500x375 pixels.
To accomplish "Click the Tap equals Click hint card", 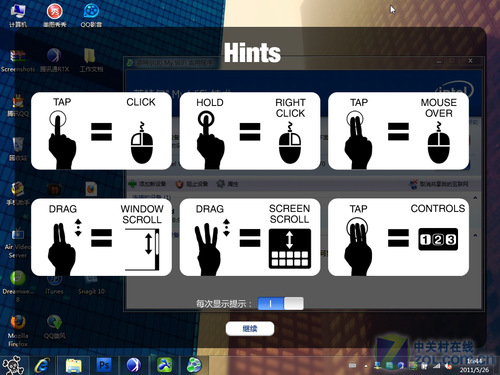I will 101,131.
